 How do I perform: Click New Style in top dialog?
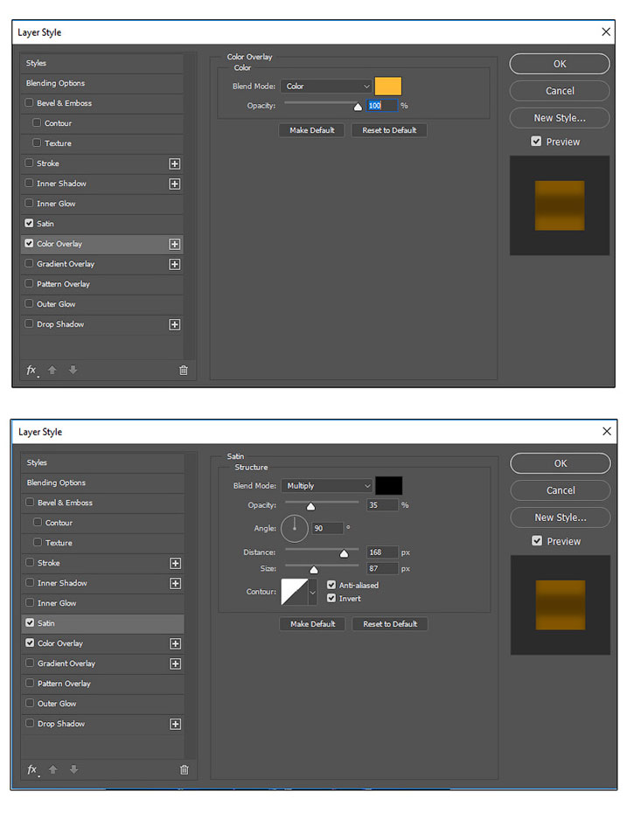coord(560,118)
